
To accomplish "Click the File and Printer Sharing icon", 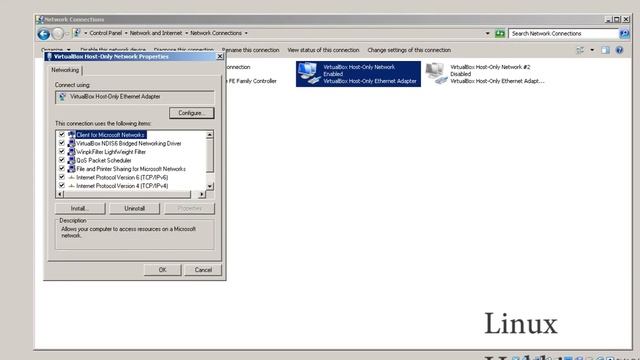I will click(x=71, y=169).
